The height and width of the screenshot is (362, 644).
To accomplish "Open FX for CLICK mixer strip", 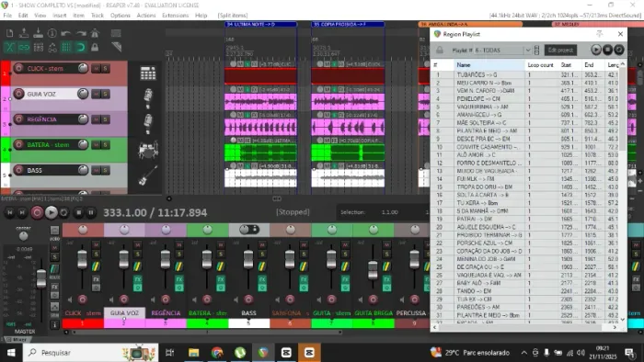I will (x=96, y=279).
